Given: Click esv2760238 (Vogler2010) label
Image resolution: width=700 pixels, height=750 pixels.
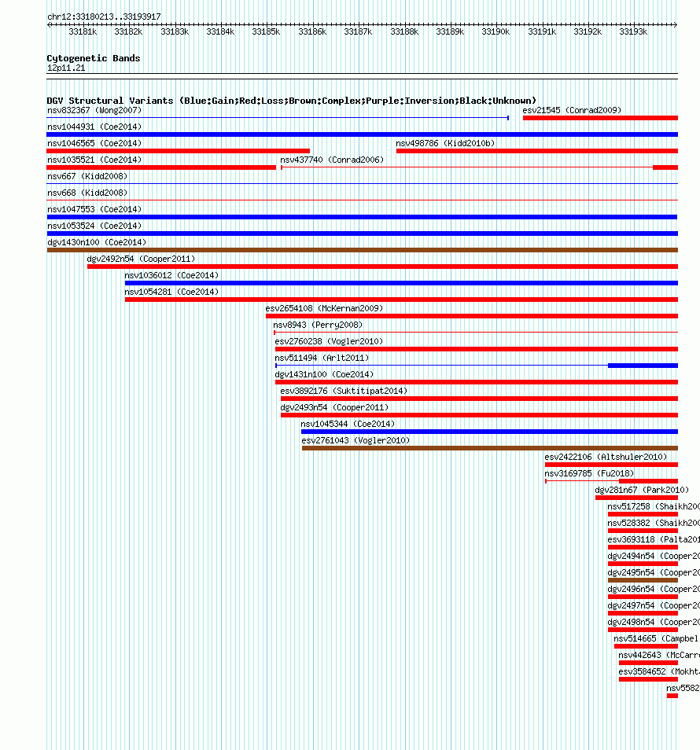Looking at the screenshot, I should tap(330, 341).
